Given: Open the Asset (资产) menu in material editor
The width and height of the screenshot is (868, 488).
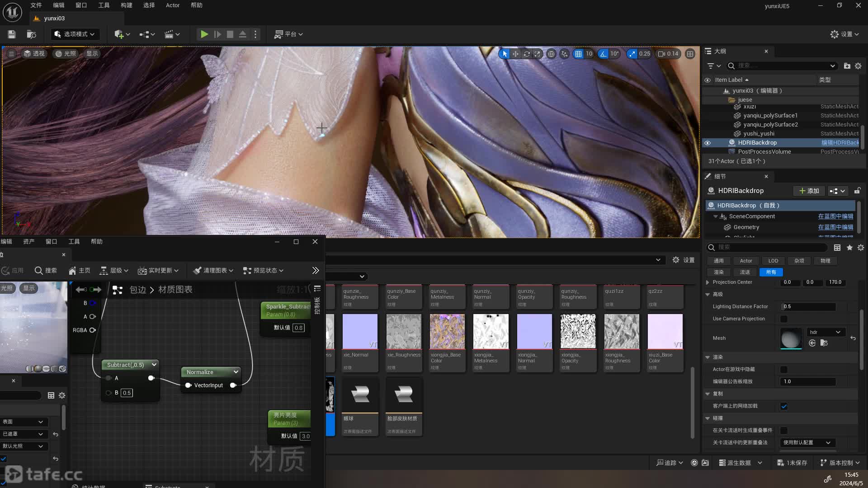Looking at the screenshot, I should [x=29, y=242].
